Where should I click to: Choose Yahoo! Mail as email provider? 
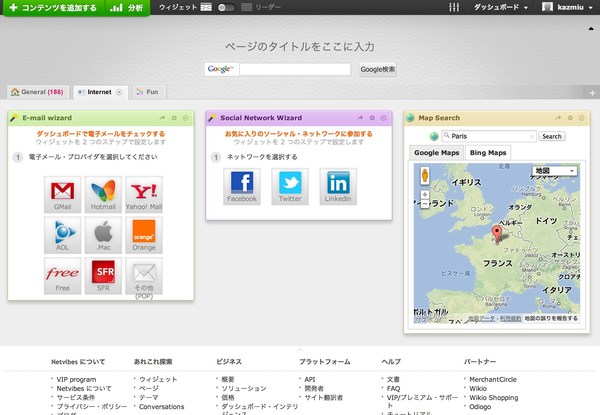144,193
